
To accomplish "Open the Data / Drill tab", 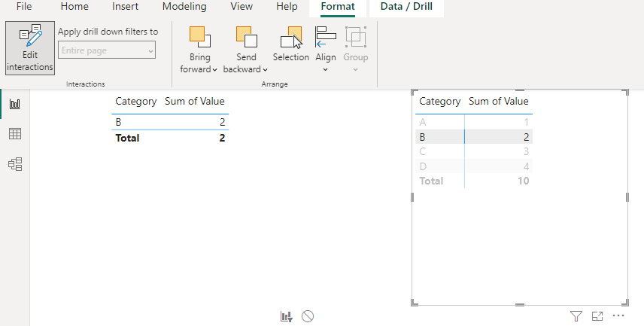I will click(406, 8).
